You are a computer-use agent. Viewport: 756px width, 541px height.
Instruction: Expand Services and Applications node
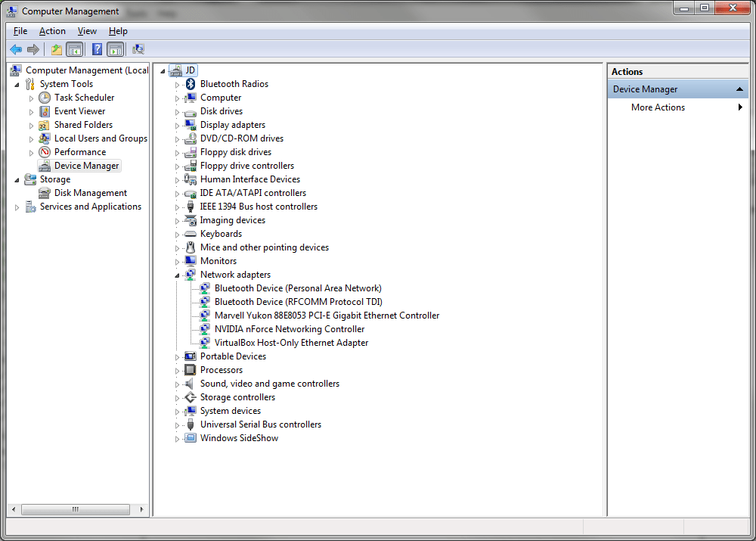[x=17, y=207]
